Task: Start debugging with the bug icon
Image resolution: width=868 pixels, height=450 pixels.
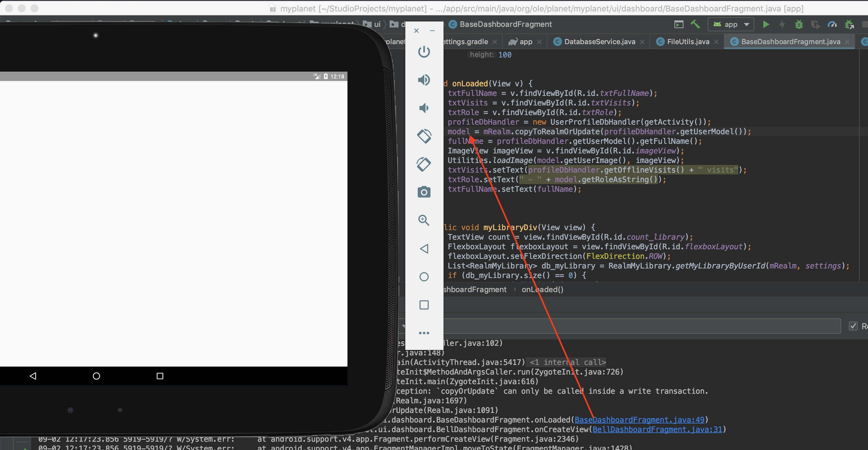Action: 799,24
